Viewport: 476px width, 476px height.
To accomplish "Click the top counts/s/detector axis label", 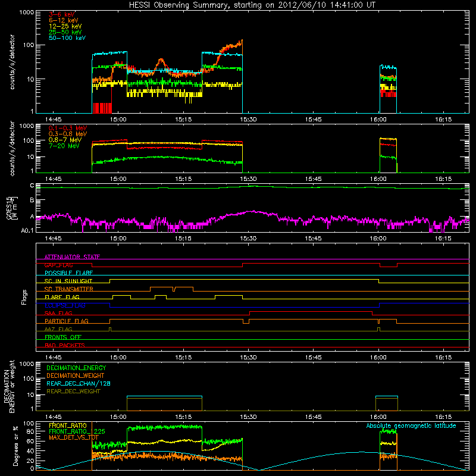I will pos(12,62).
